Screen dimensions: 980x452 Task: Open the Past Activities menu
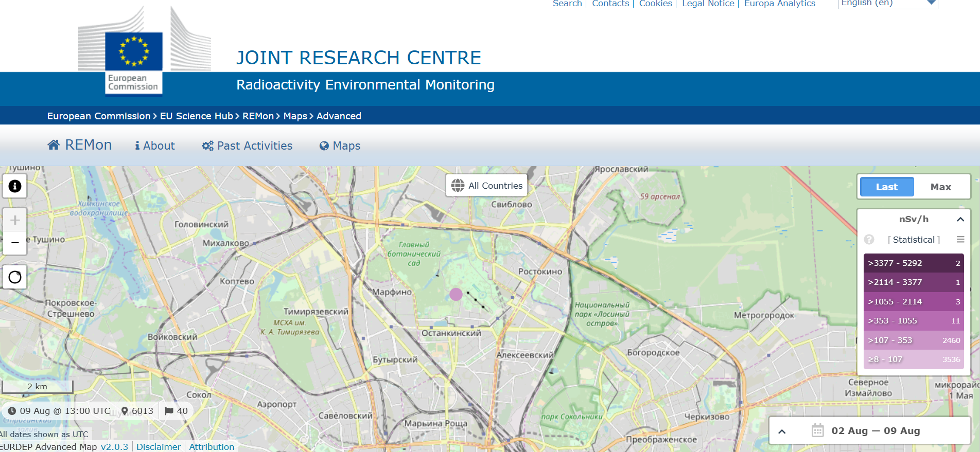coord(247,146)
